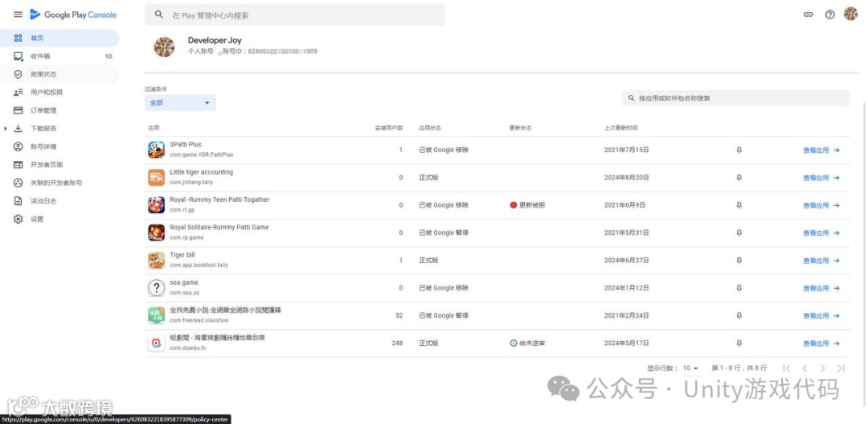Viewport: 868px width, 424px height.
Task: Open 关联的开发者账号 in the sidebar
Action: pyautogui.click(x=59, y=183)
